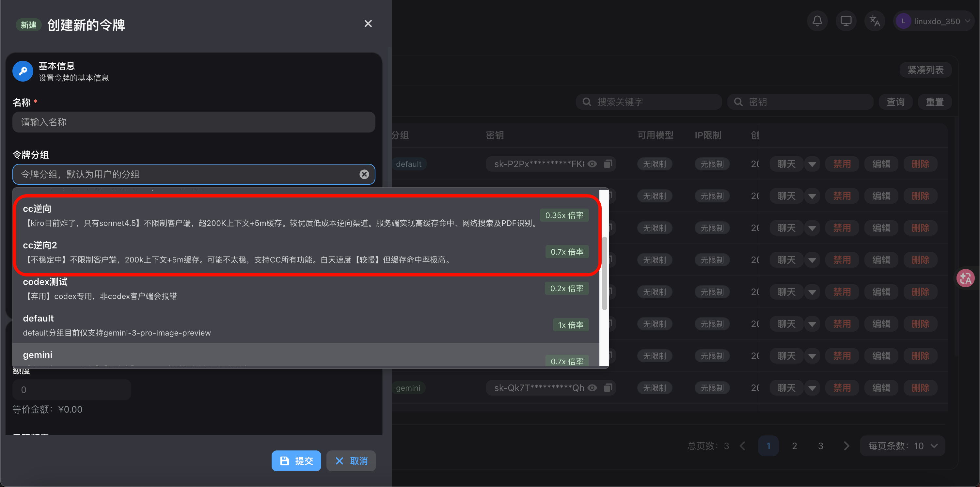The width and height of the screenshot is (980, 487).
Task: Click the floating translate icon on right edge
Action: [965, 278]
